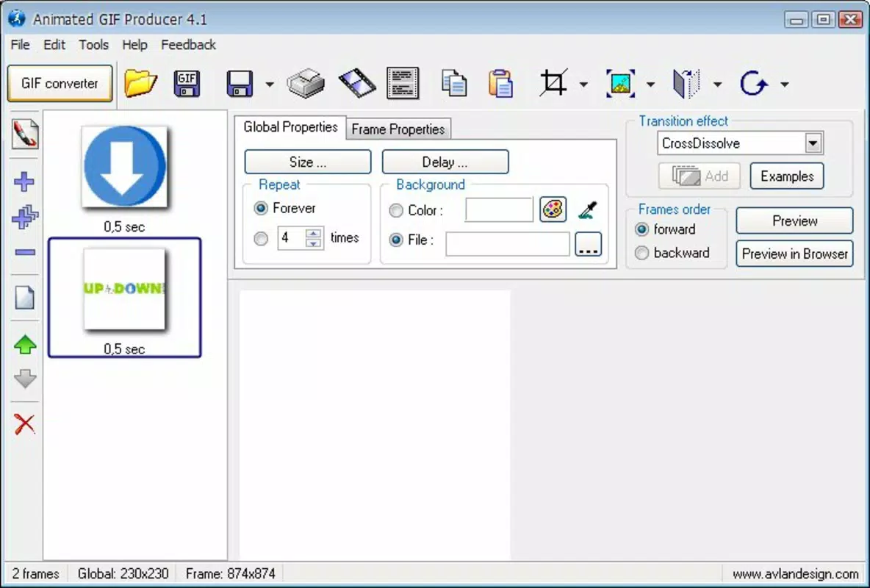870x588 pixels.
Task: Click the Rotate arrow icon
Action: click(753, 84)
